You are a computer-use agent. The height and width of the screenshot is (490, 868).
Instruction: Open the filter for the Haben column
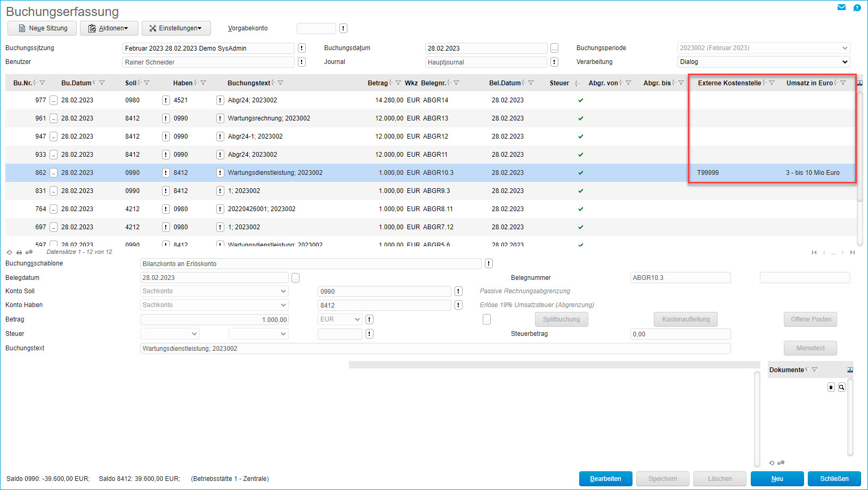[203, 83]
